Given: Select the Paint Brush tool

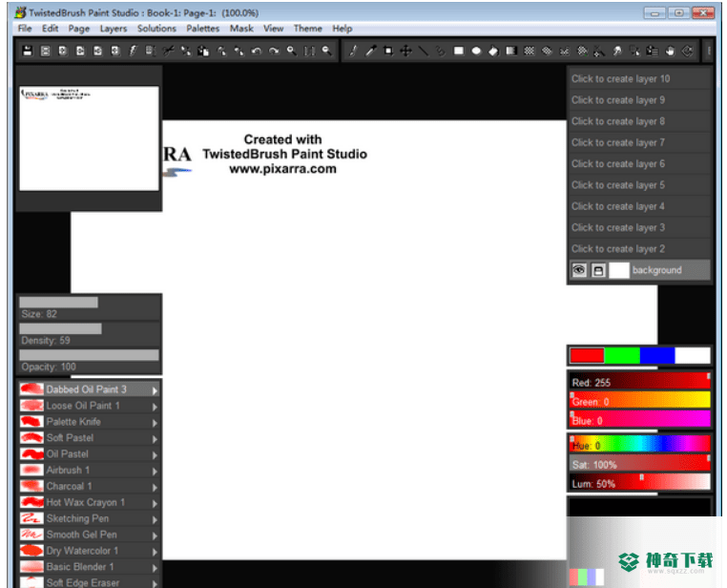Looking at the screenshot, I should [353, 51].
